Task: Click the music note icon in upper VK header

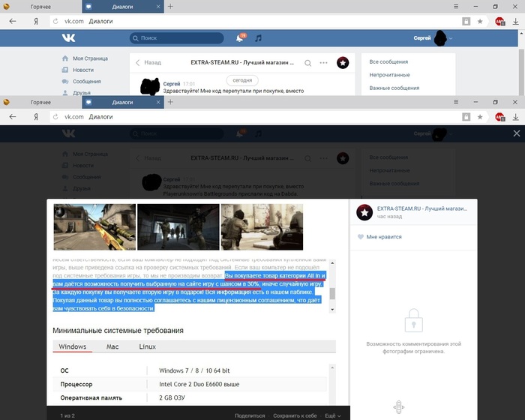Action: [x=258, y=37]
